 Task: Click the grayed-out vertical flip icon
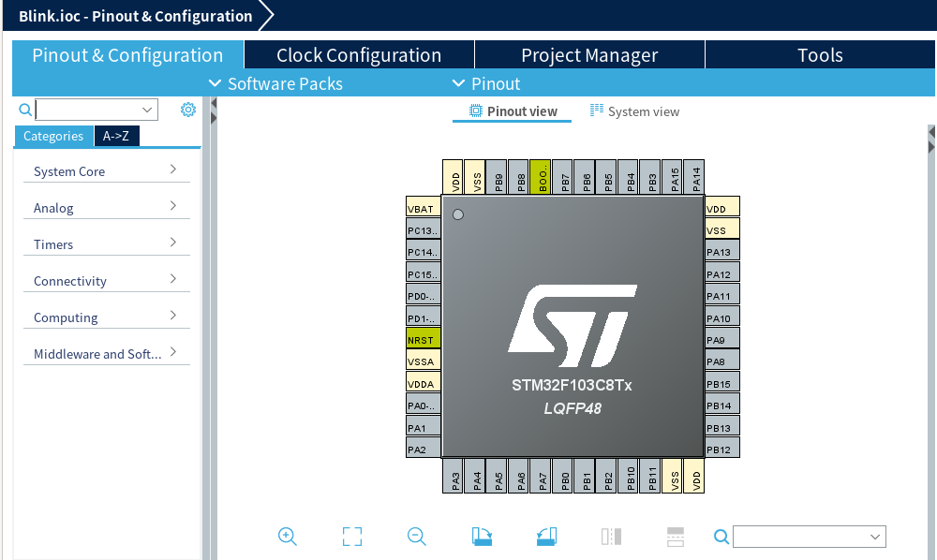[676, 536]
